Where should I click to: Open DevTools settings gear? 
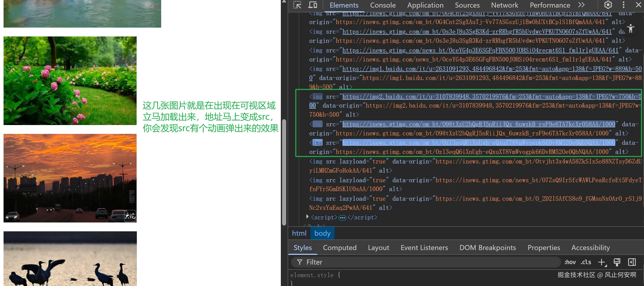pos(608,5)
